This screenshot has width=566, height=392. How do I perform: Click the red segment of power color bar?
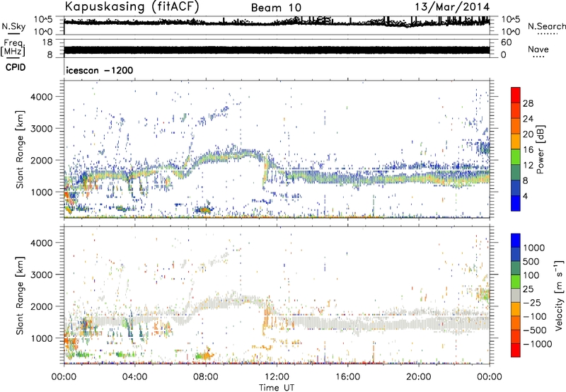[x=516, y=95]
